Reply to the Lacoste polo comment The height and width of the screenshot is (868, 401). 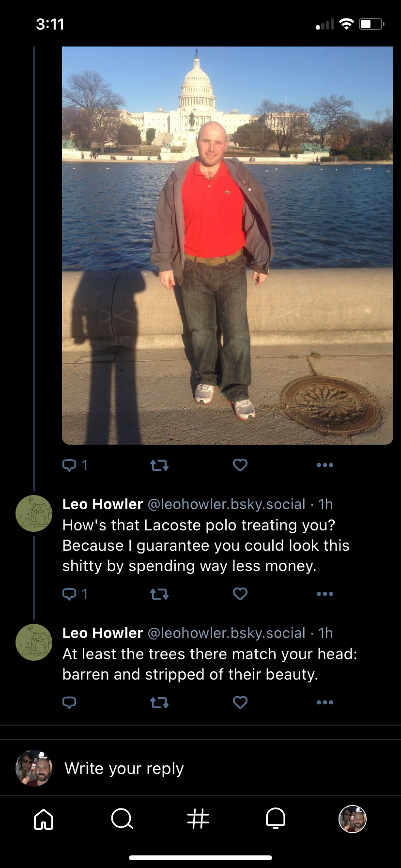click(70, 594)
